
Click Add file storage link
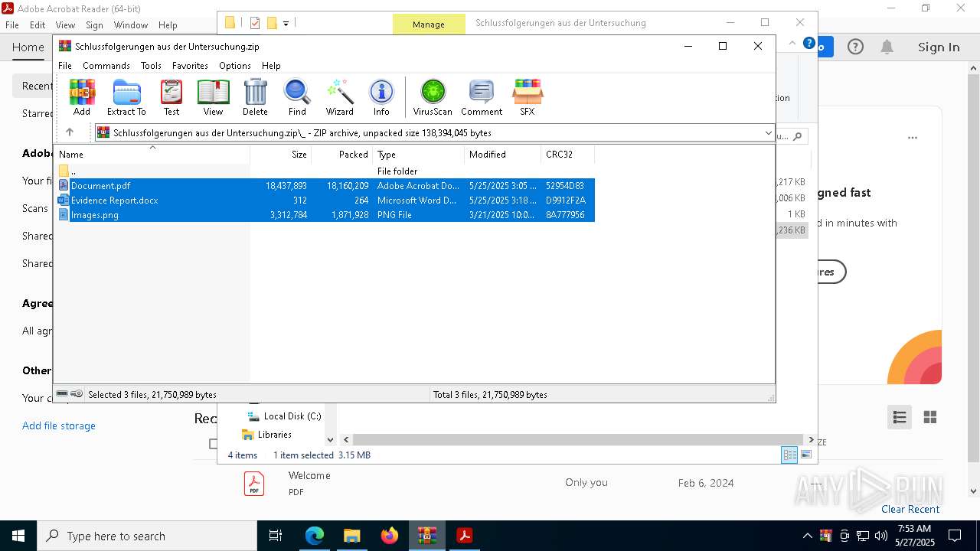click(x=59, y=425)
